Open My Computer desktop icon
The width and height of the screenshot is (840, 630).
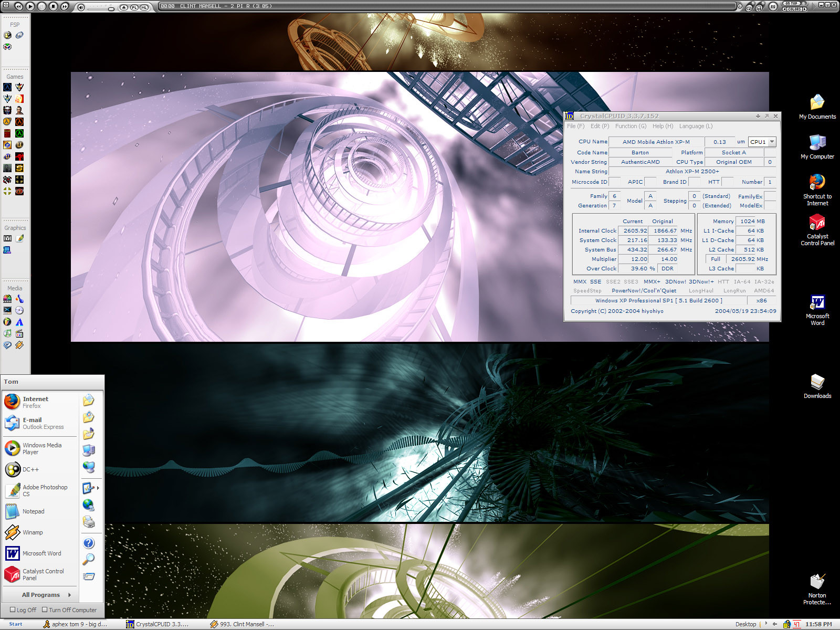817,146
